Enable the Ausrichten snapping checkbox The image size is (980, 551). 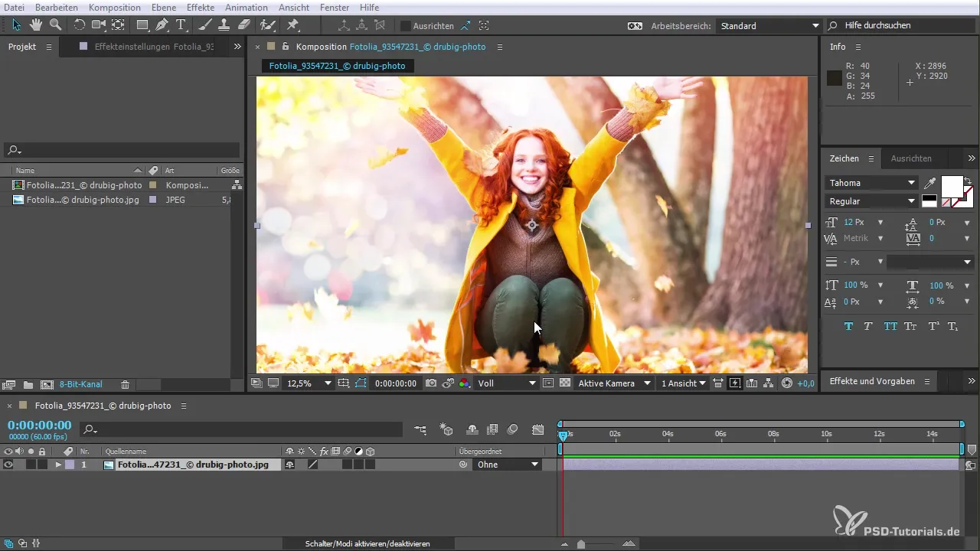[x=406, y=26]
